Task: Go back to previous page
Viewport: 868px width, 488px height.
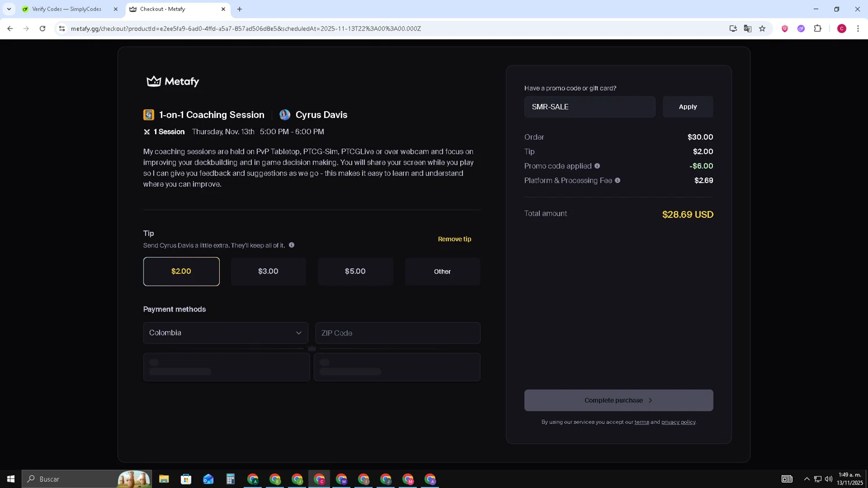Action: pos(10,28)
